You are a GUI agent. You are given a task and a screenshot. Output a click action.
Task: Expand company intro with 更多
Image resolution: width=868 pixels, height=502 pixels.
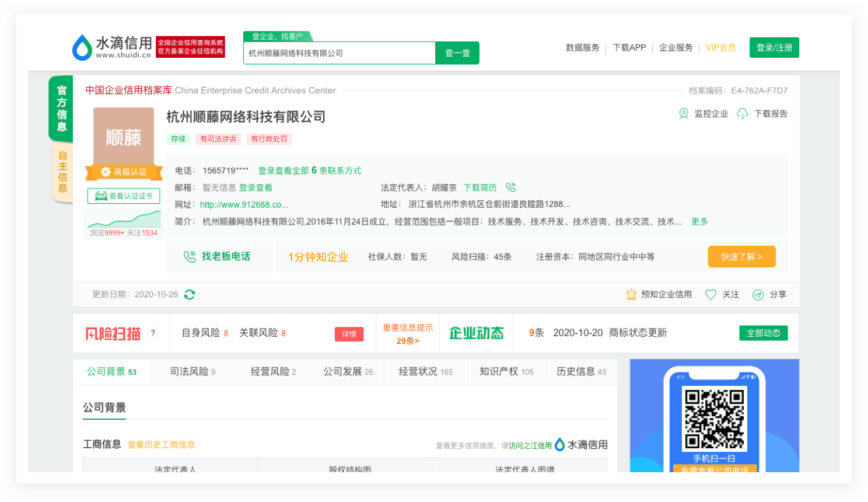(699, 221)
